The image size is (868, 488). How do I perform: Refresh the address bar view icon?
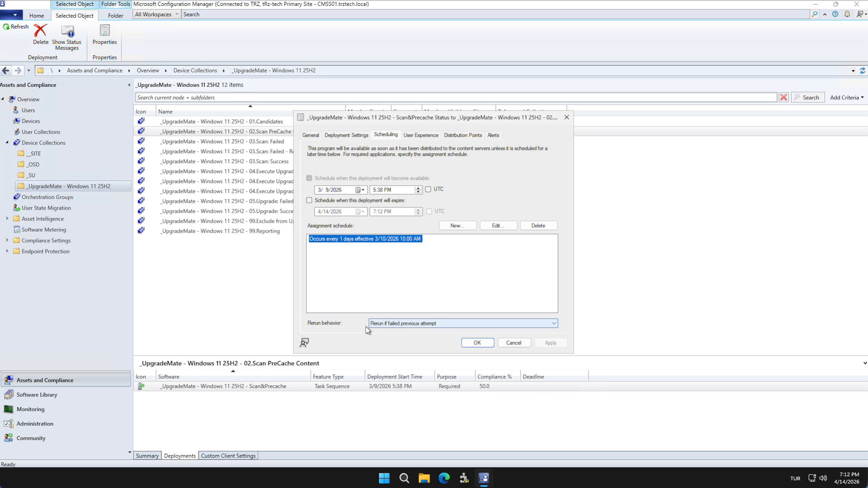[862, 70]
